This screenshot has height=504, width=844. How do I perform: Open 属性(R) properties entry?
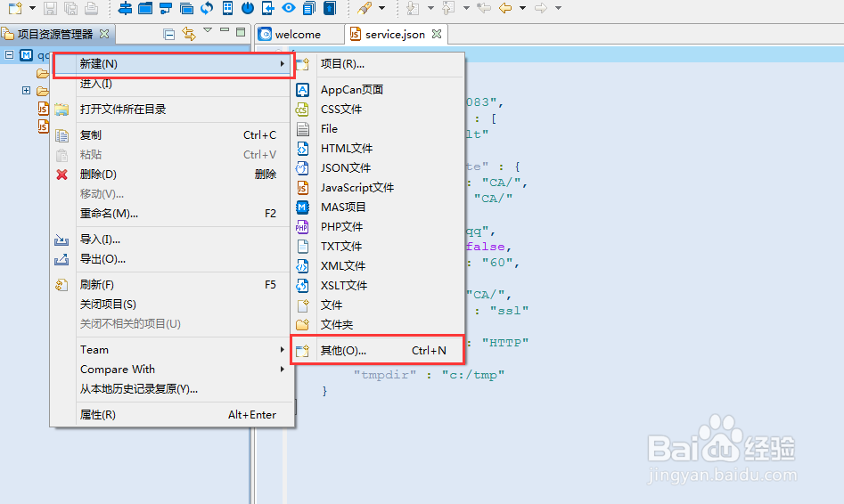172,415
